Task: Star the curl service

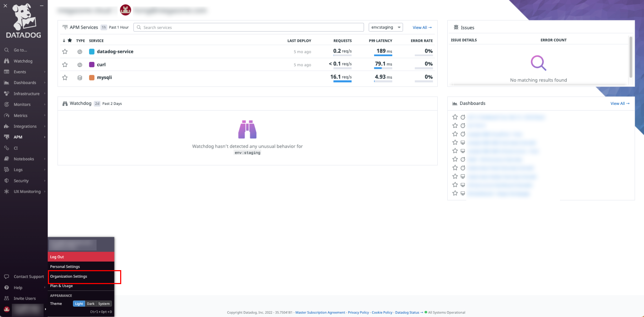Action: coord(65,65)
